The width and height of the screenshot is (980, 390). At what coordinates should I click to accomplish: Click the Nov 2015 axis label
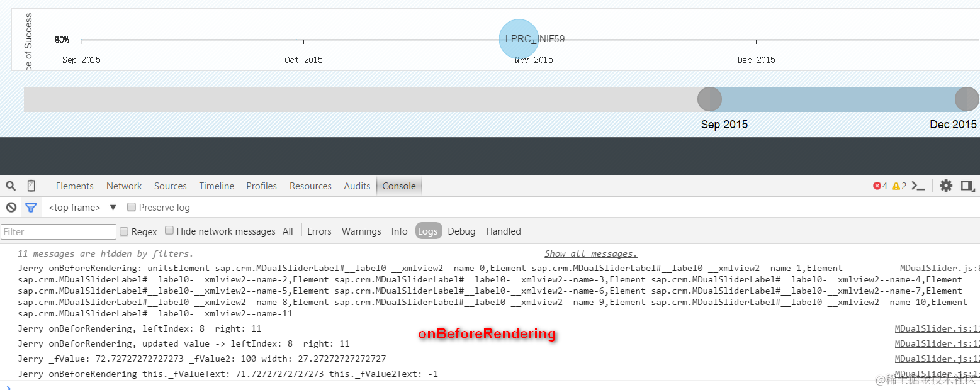(x=534, y=60)
